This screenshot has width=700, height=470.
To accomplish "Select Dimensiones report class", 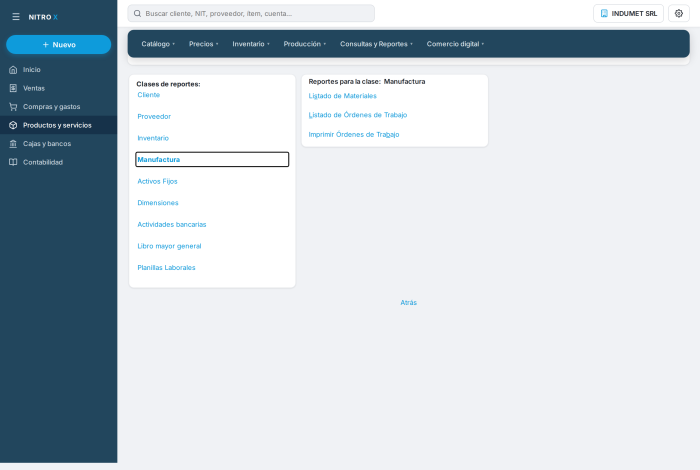I will click(158, 203).
